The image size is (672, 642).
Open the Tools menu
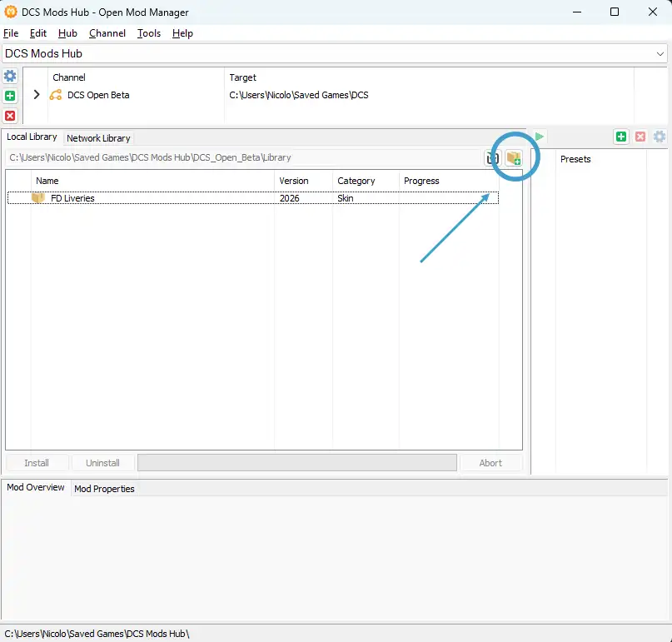point(149,33)
